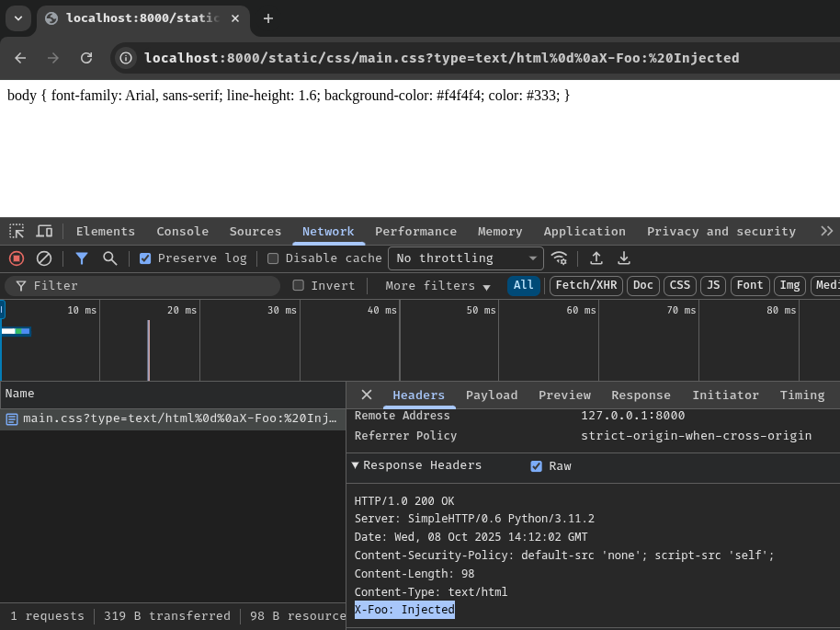
Task: Click the inspect element picker icon
Action: tap(17, 231)
